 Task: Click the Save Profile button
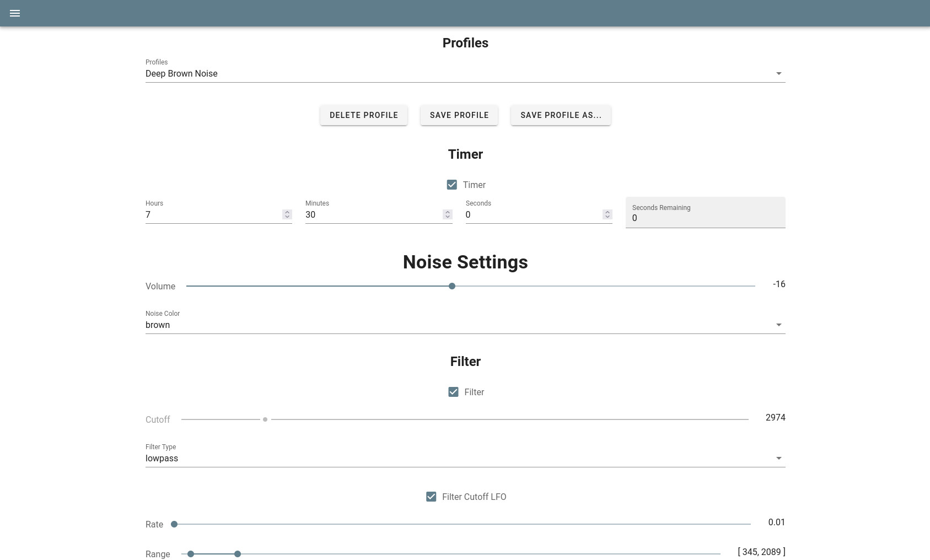(x=459, y=115)
